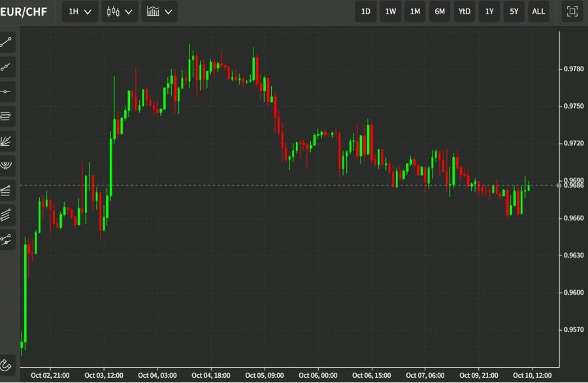The image size is (588, 383).
Task: Click the Oct 10, 12:00 time label
Action: (x=532, y=375)
